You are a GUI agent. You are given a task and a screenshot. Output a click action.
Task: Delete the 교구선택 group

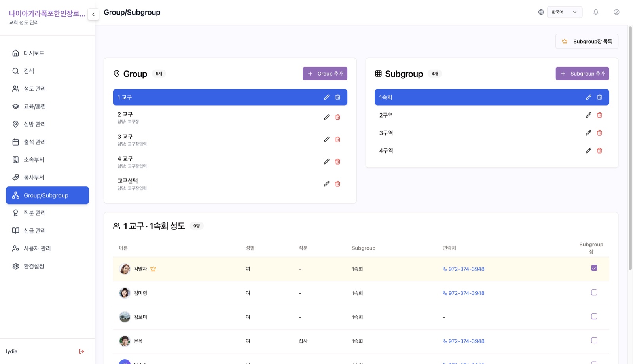coord(338,184)
